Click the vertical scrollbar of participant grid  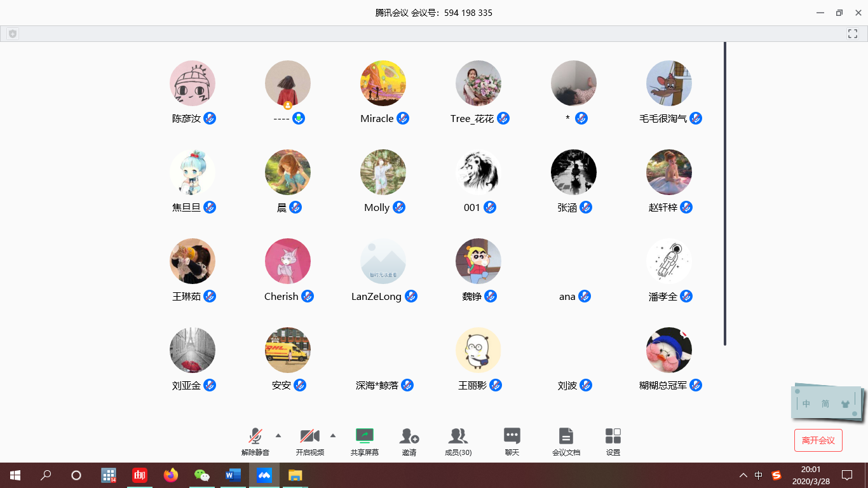tap(725, 191)
